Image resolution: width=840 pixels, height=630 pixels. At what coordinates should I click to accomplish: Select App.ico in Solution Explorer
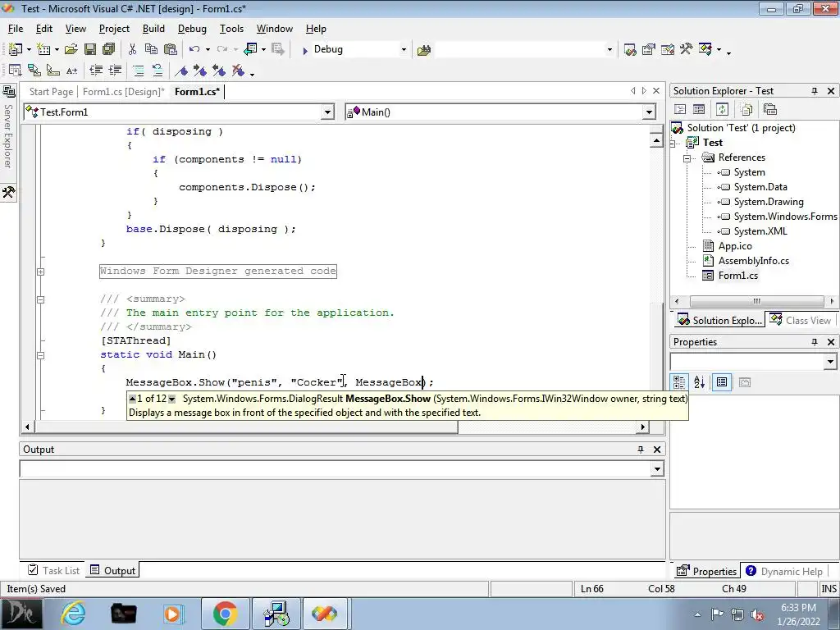pos(735,246)
